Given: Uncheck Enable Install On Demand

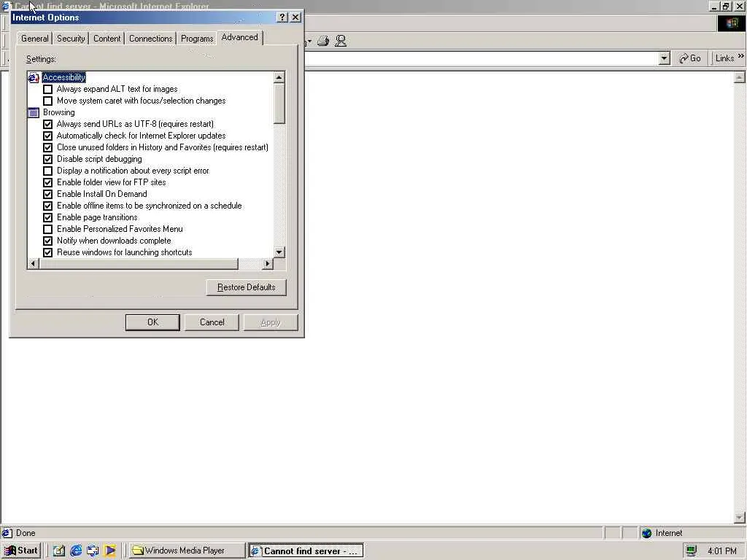Looking at the screenshot, I should click(x=47, y=194).
